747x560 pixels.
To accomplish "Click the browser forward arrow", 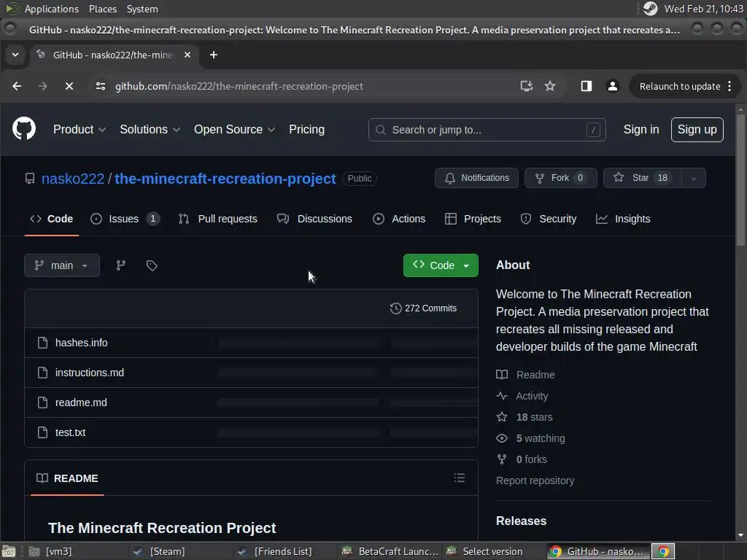I will point(43,86).
